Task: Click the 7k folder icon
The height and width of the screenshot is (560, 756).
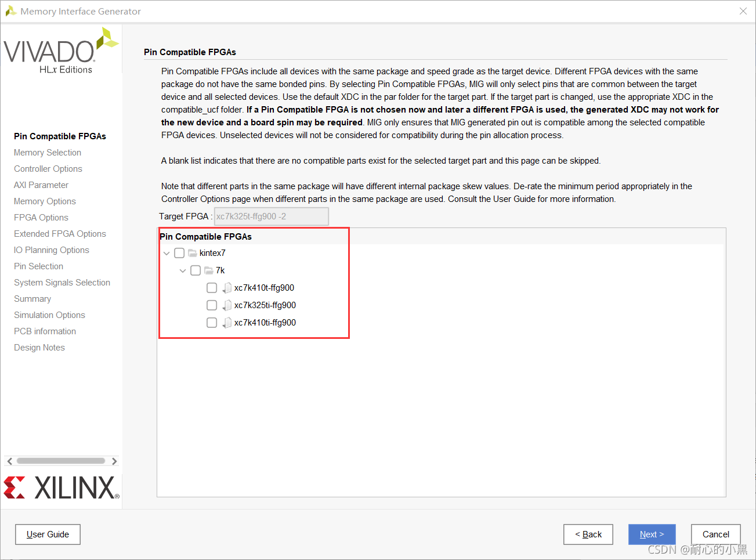Action: tap(208, 270)
